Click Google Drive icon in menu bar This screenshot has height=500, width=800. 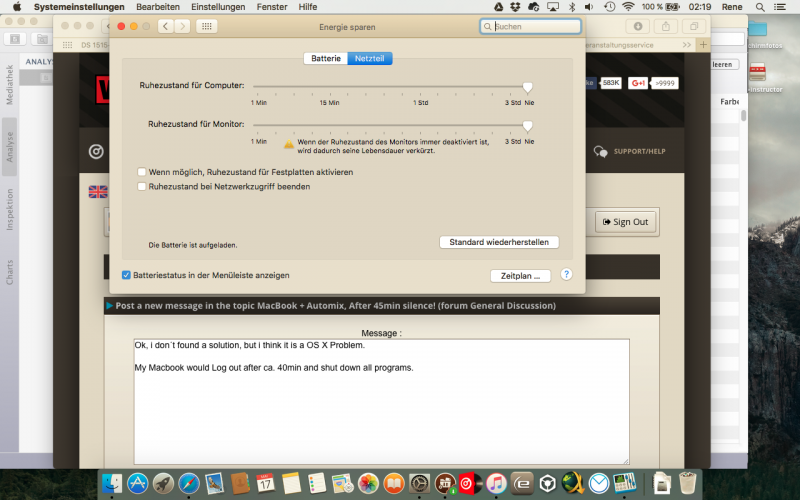pyautogui.click(x=499, y=7)
